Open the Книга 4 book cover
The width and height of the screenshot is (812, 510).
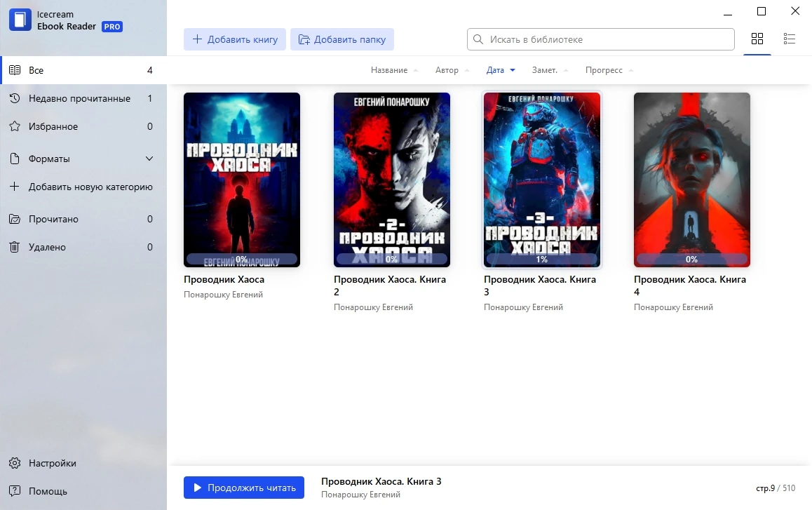click(692, 180)
